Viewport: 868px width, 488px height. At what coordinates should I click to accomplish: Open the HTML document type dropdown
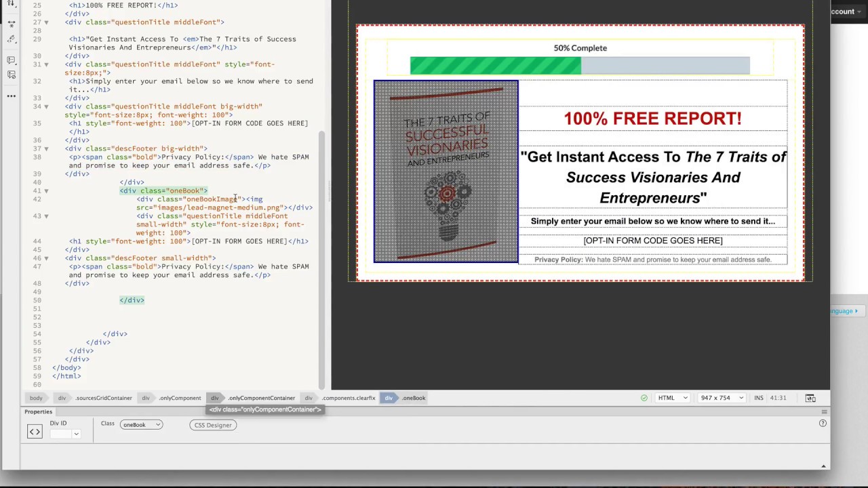(672, 398)
